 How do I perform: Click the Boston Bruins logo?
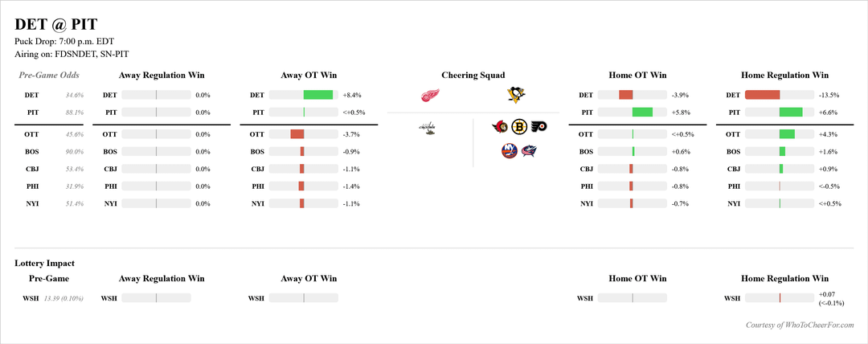pos(519,126)
